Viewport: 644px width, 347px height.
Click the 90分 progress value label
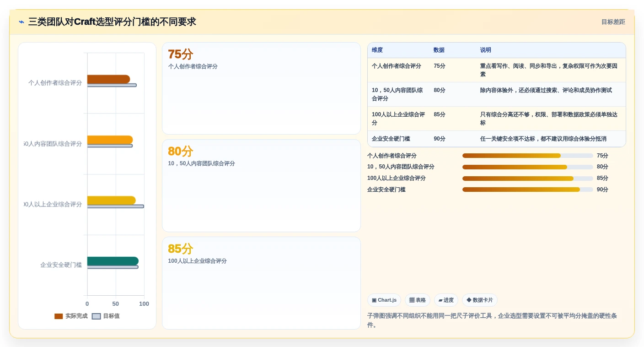point(602,190)
